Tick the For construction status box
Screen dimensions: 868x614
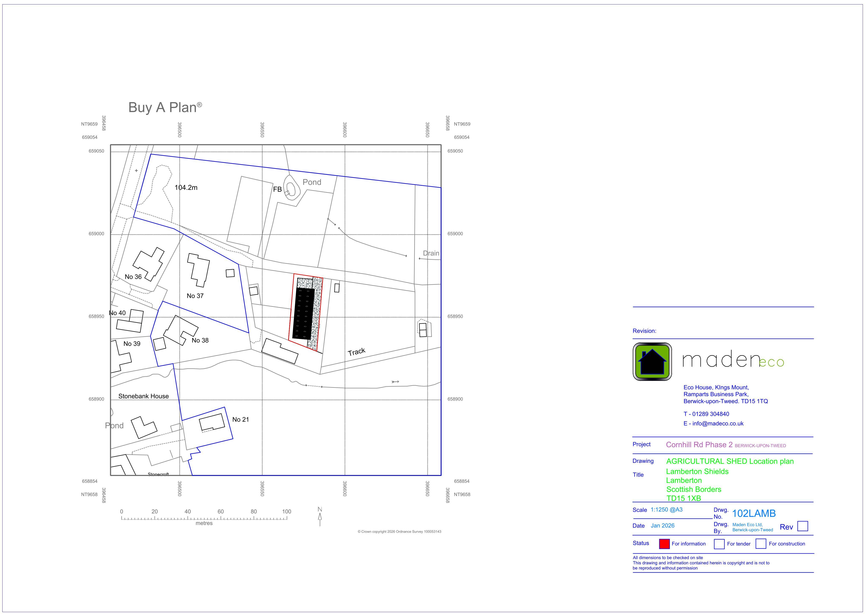pos(761,544)
